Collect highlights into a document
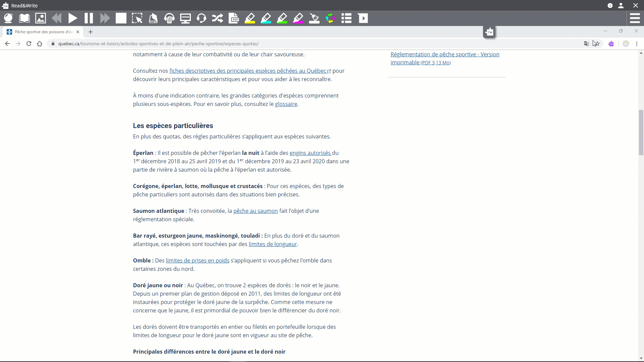The width and height of the screenshot is (644, 362). click(330, 18)
